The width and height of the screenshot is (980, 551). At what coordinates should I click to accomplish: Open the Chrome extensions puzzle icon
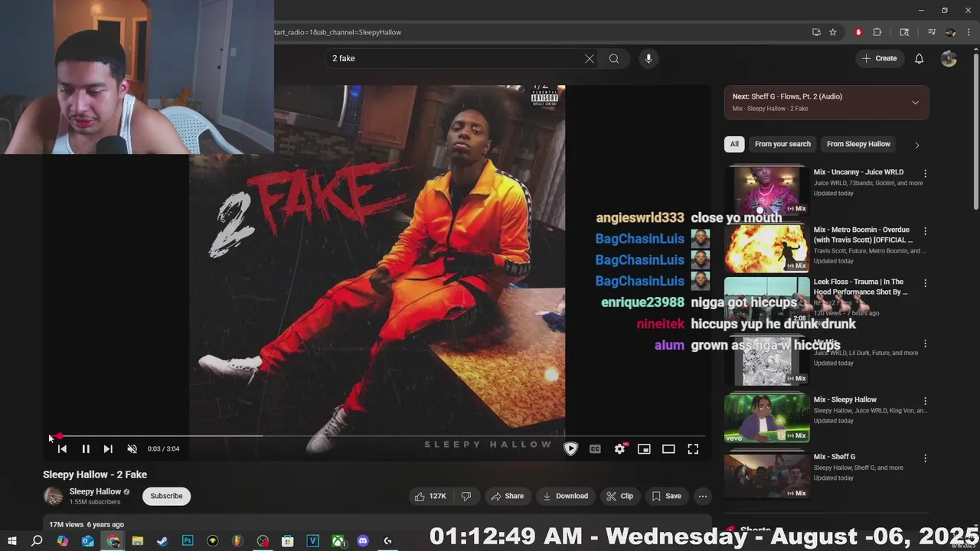[877, 32]
